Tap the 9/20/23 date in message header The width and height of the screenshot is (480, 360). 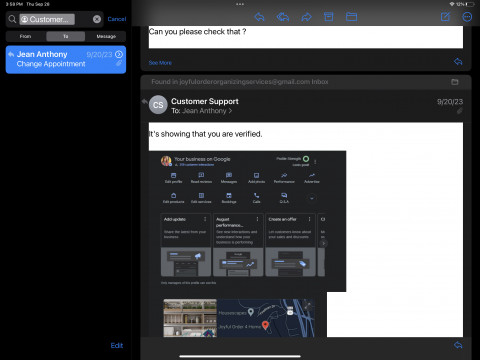click(x=450, y=102)
